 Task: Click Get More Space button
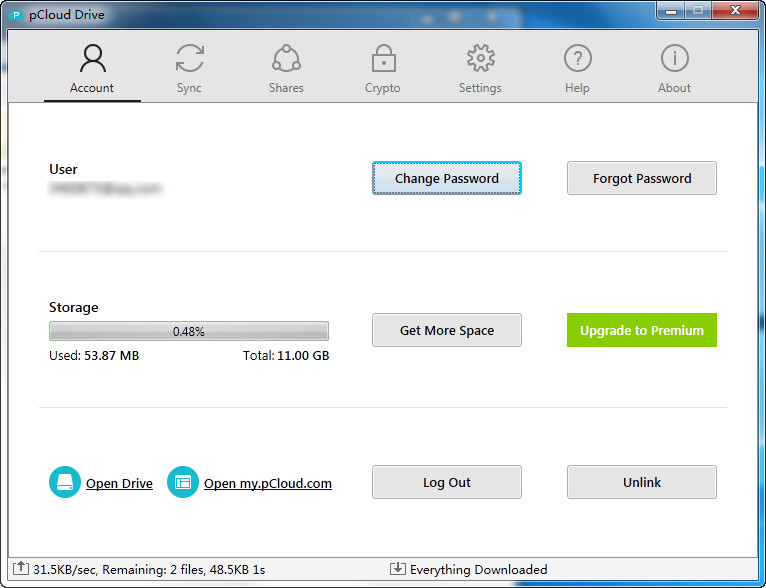447,330
